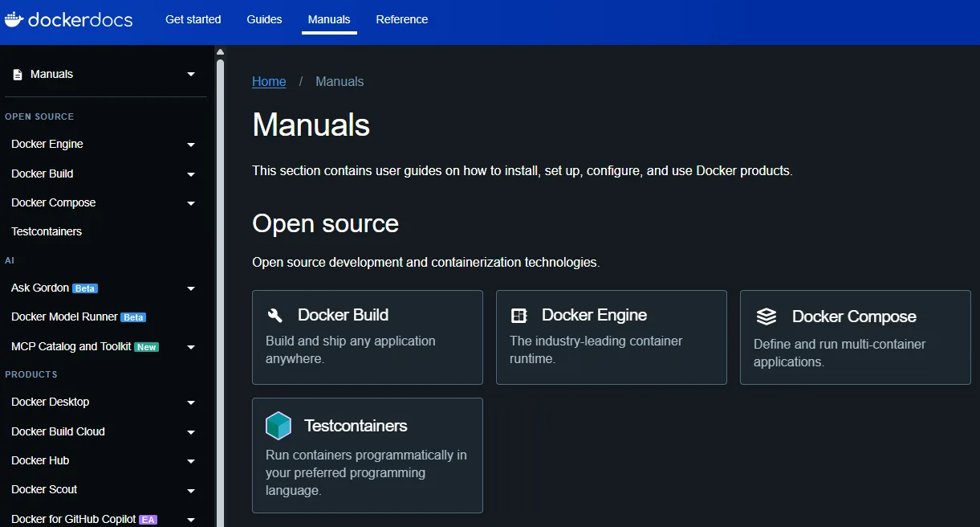The image size is (980, 527).
Task: Open MCP Catalog and Toolkit sidebar item
Action: 71,346
